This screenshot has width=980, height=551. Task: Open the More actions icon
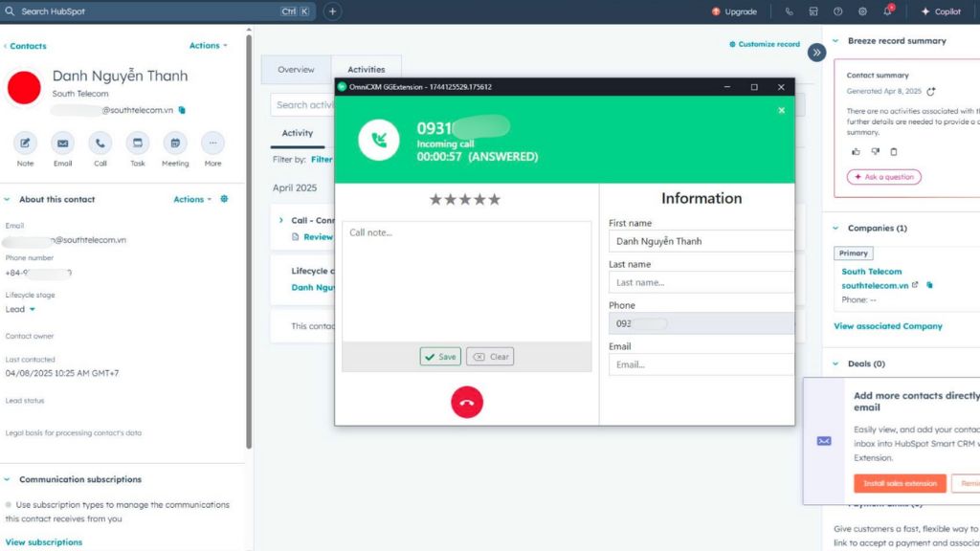point(212,143)
